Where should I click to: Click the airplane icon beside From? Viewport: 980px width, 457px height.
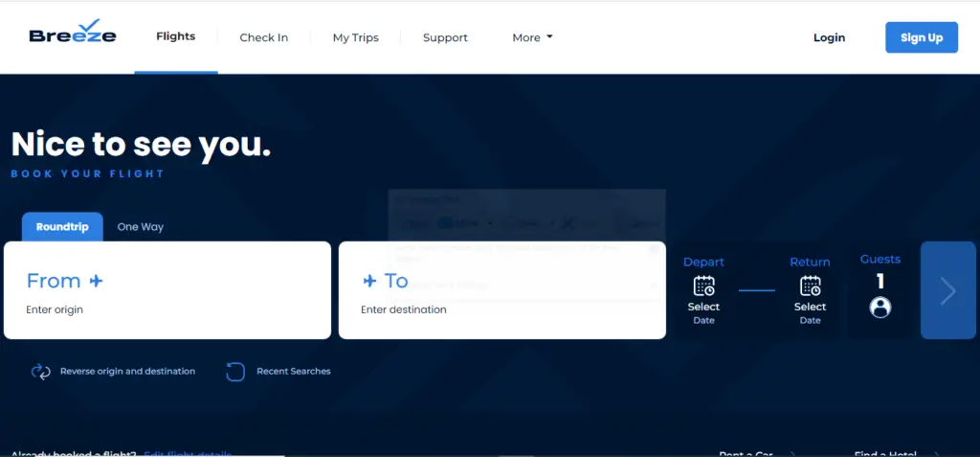tap(96, 281)
